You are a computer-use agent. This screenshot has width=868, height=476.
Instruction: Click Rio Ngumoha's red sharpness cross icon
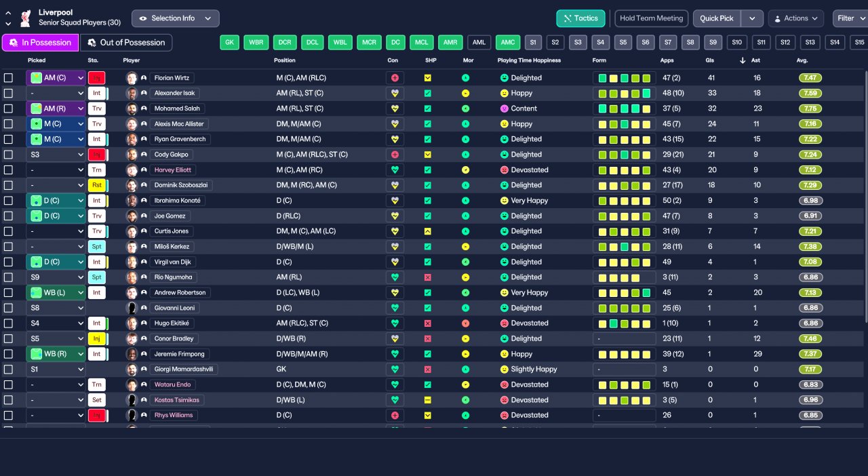click(427, 277)
